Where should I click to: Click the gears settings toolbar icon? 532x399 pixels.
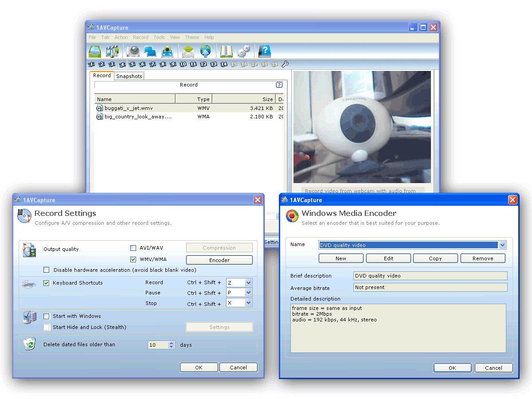click(x=243, y=51)
